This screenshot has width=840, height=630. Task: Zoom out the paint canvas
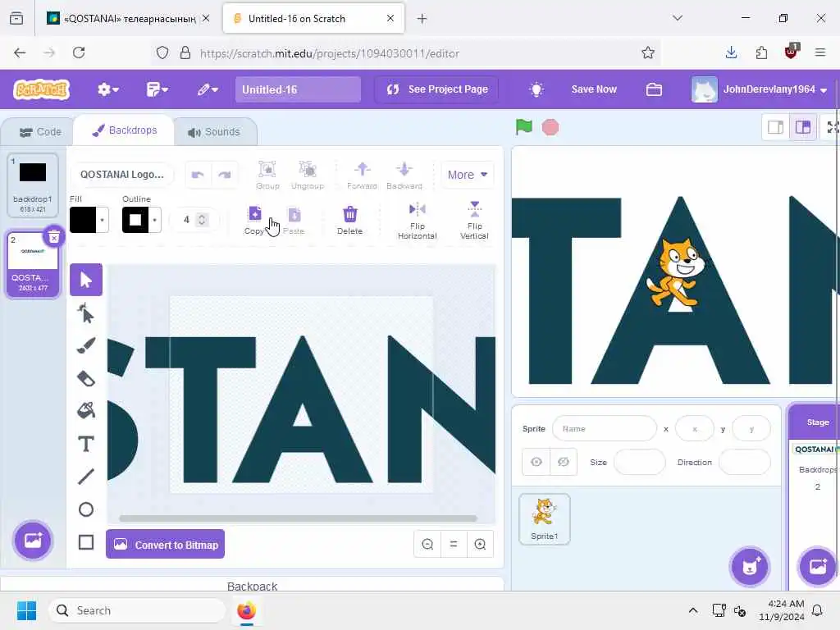(427, 545)
